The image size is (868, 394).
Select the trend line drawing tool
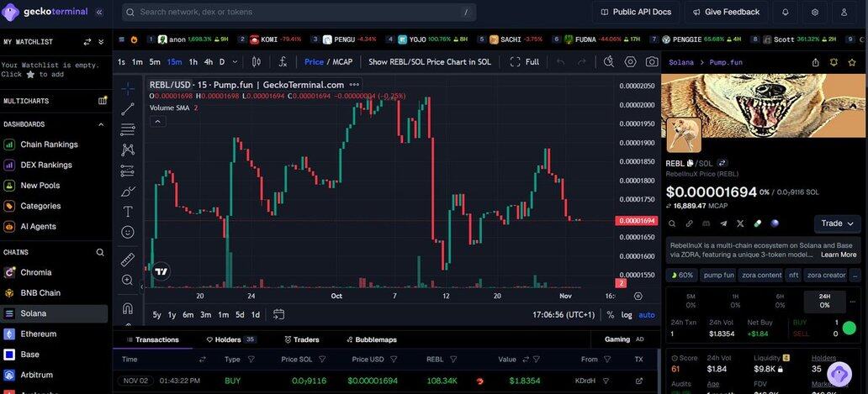coord(128,109)
